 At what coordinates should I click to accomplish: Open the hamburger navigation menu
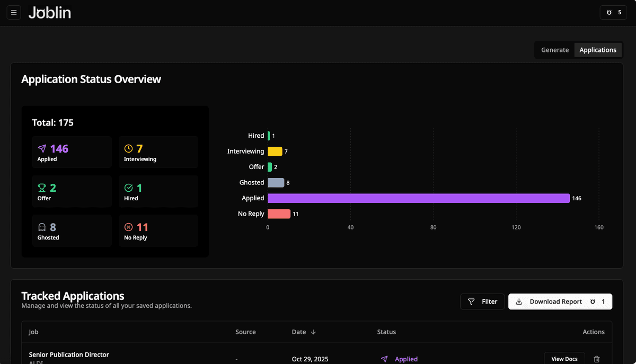click(14, 12)
